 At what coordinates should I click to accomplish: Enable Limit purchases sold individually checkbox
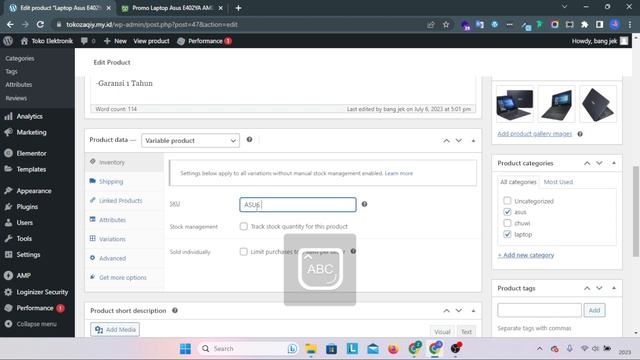[x=244, y=251]
